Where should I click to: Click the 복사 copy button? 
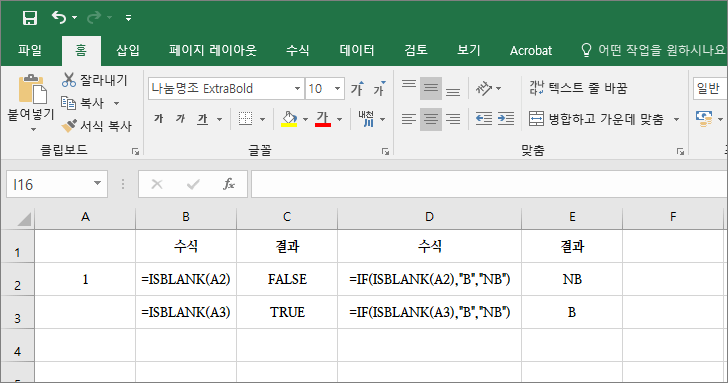(83, 103)
